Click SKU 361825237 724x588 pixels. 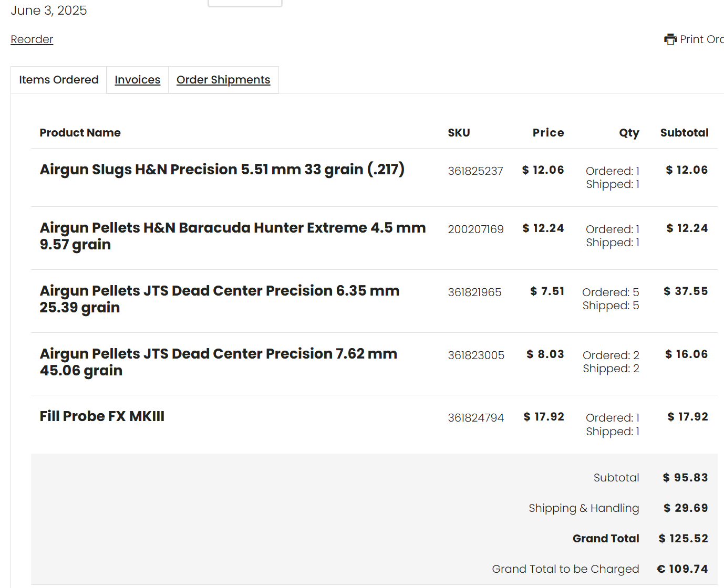point(475,171)
